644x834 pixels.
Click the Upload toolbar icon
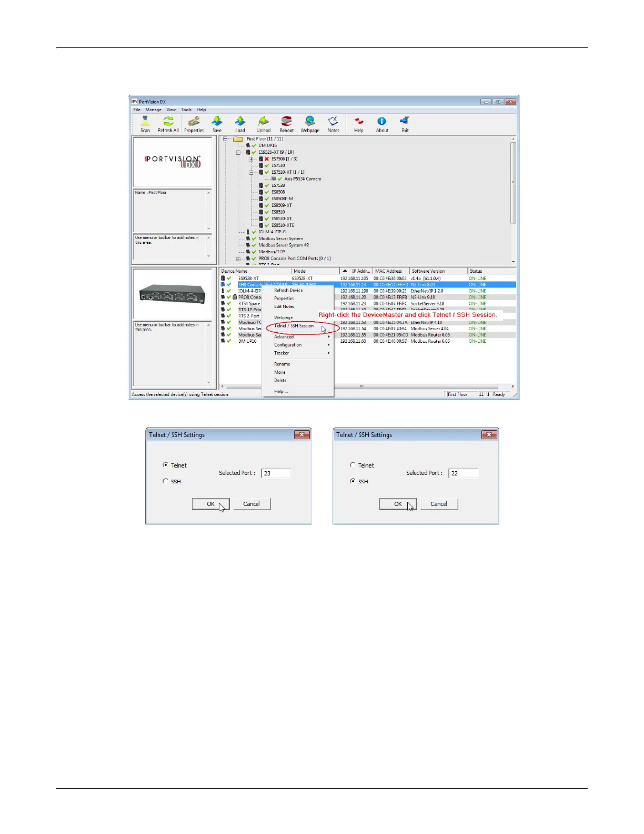[264, 122]
